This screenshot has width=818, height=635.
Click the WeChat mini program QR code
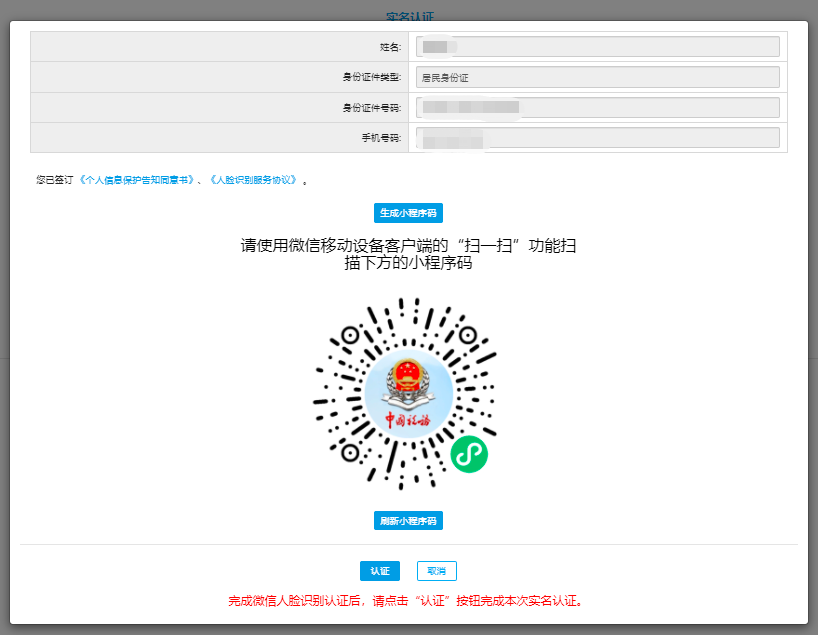tap(405, 394)
